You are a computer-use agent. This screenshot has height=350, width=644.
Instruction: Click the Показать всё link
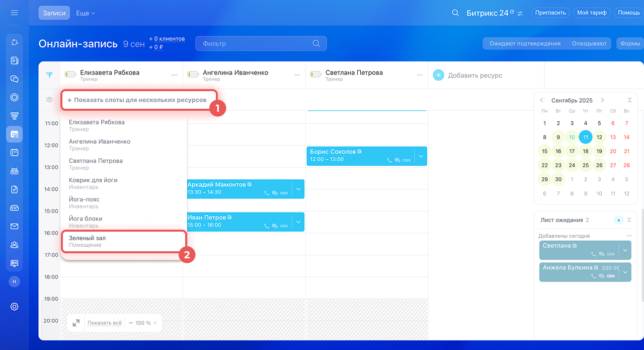click(104, 323)
